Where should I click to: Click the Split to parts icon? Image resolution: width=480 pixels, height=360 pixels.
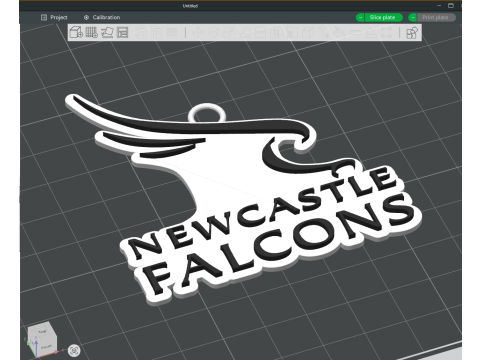point(156,32)
